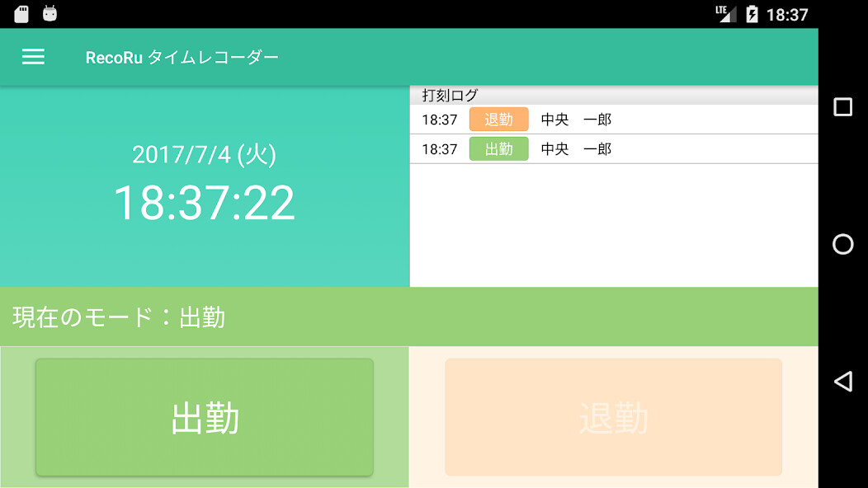The height and width of the screenshot is (488, 868).
Task: Select the 出勤 tag in the log
Action: tap(498, 149)
